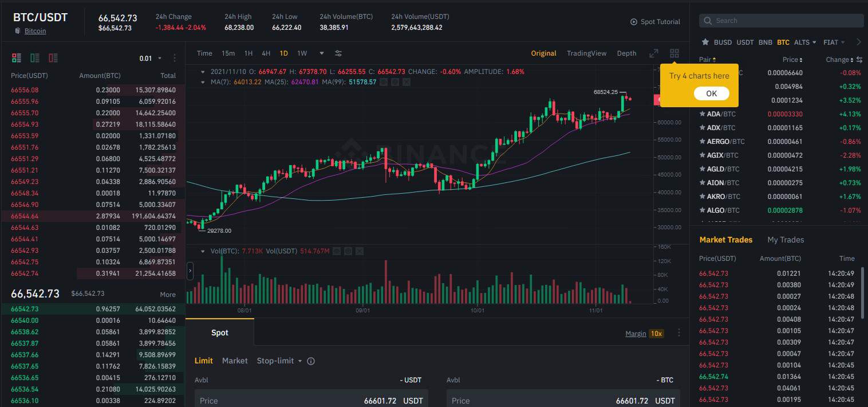Click the pair Search input field
The height and width of the screenshot is (407, 868).
pyautogui.click(x=781, y=21)
